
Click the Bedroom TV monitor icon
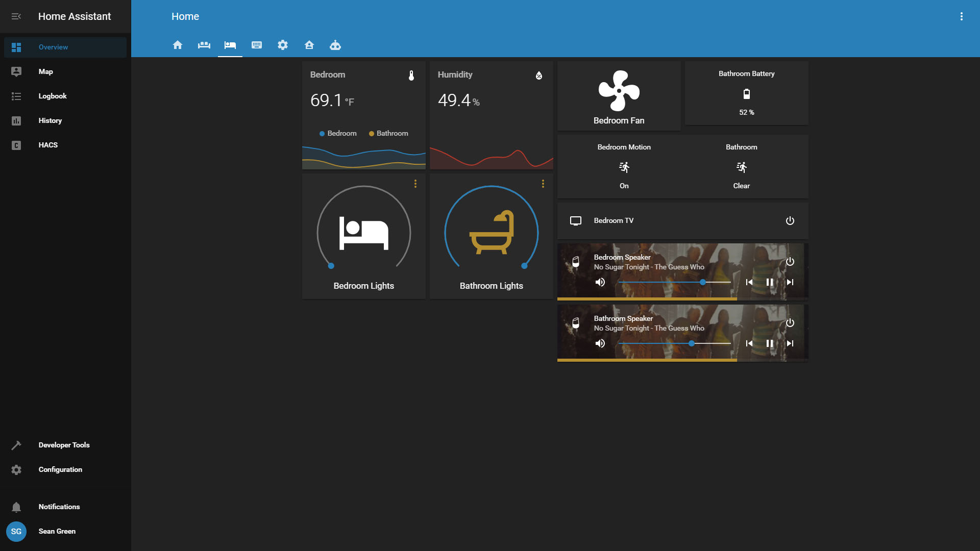(x=576, y=221)
